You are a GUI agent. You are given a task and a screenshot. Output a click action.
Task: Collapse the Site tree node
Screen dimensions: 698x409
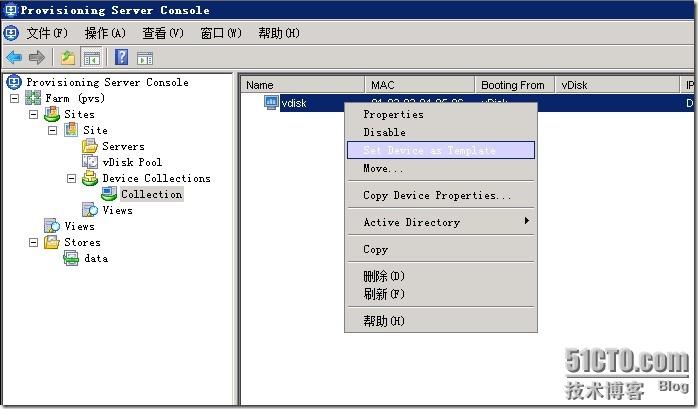pos(53,130)
